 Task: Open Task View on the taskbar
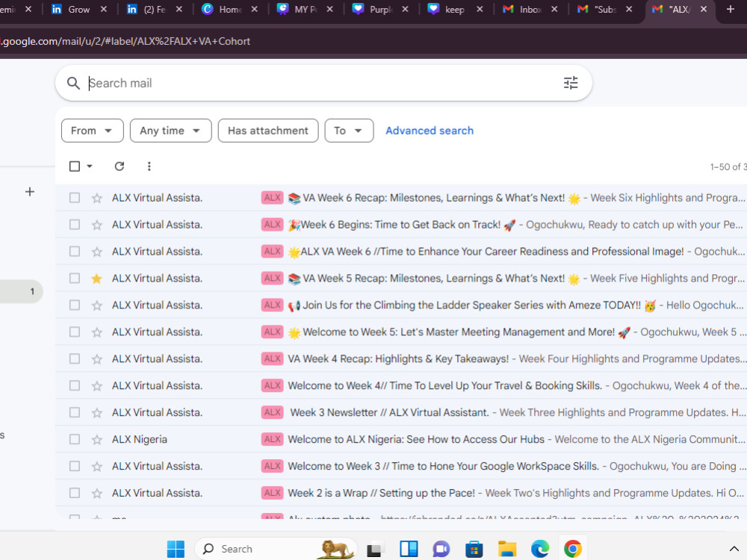(376, 550)
